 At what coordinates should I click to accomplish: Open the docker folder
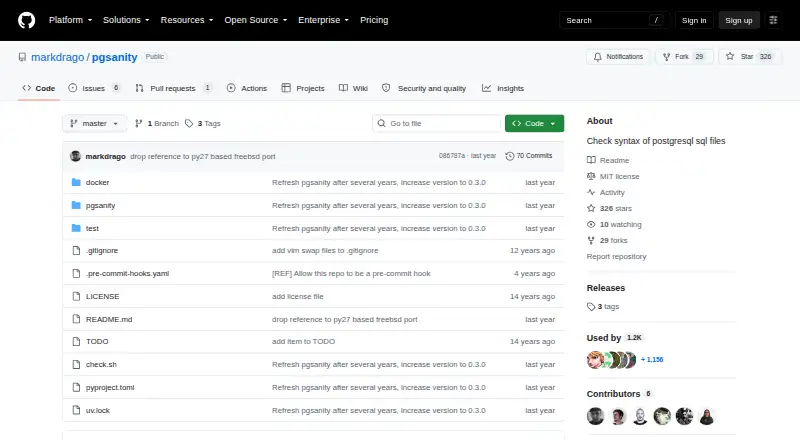pos(97,182)
